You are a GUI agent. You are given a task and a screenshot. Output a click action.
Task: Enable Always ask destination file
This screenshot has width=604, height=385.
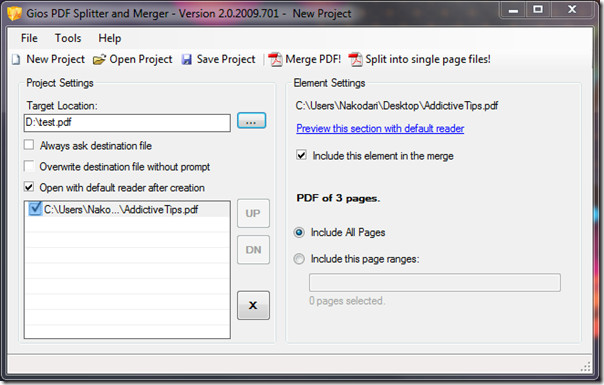(29, 145)
